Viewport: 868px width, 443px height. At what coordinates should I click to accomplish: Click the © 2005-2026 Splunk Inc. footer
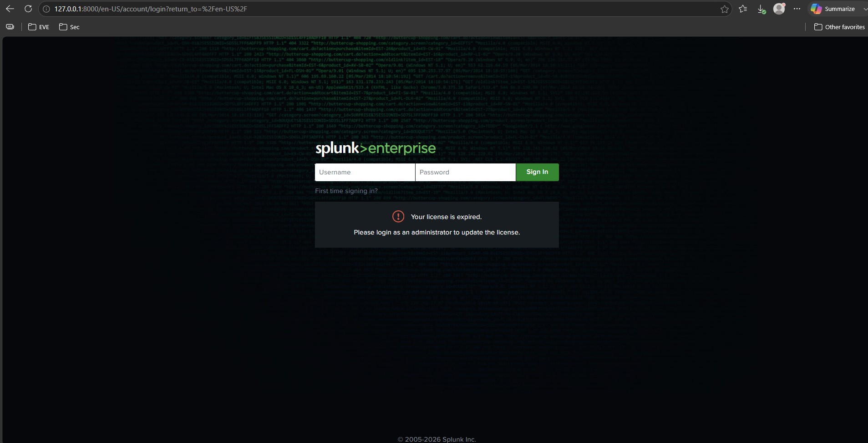[437, 439]
